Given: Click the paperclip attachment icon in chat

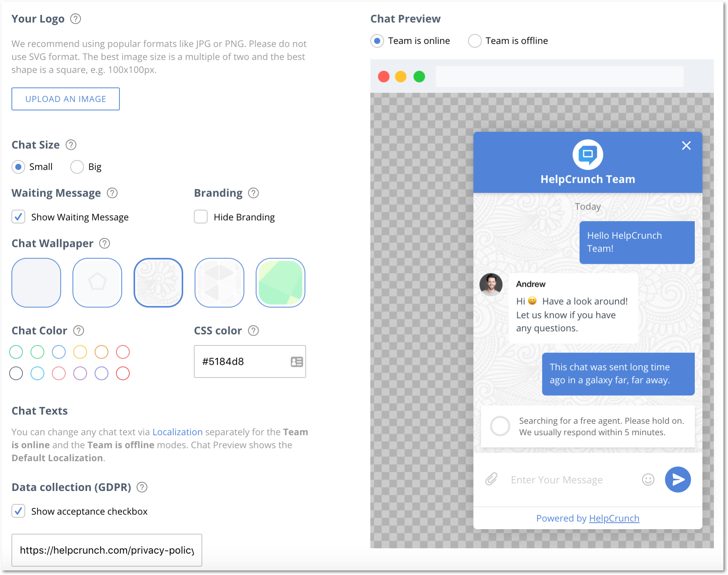Looking at the screenshot, I should (x=491, y=479).
